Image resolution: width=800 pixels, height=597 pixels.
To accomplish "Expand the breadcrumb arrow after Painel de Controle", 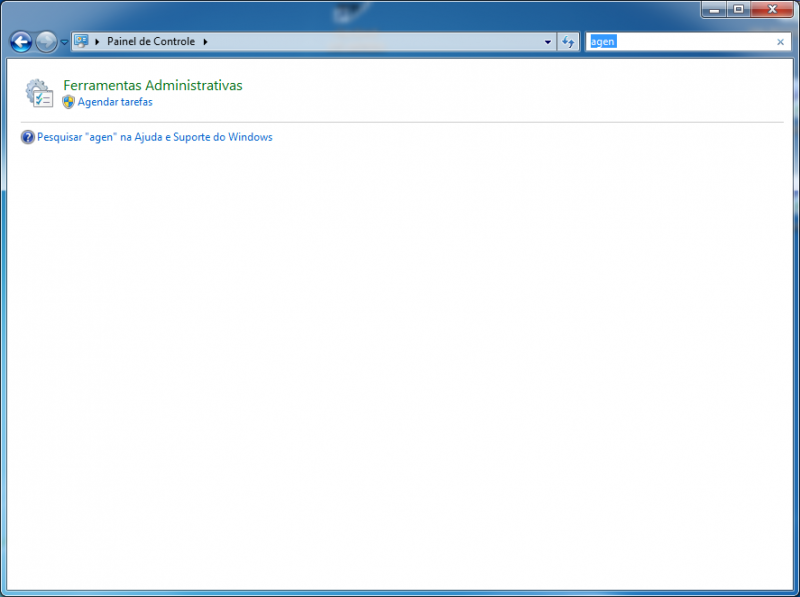I will (207, 42).
